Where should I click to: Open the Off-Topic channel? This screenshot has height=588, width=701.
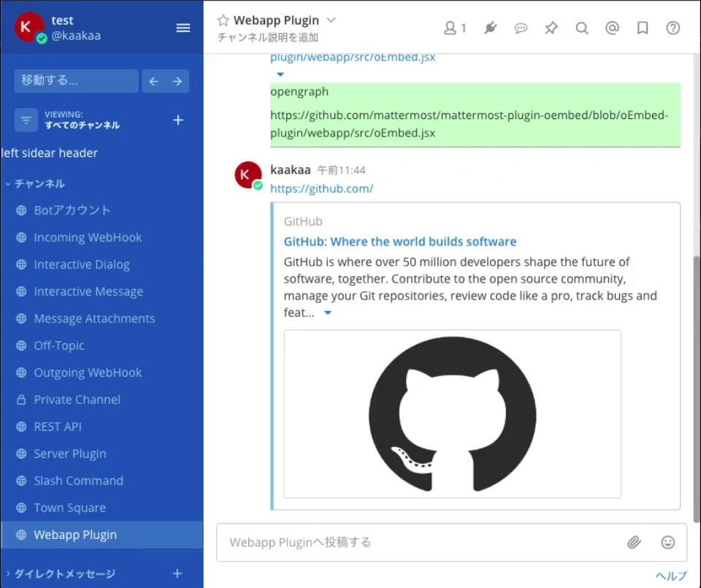click(x=102, y=345)
